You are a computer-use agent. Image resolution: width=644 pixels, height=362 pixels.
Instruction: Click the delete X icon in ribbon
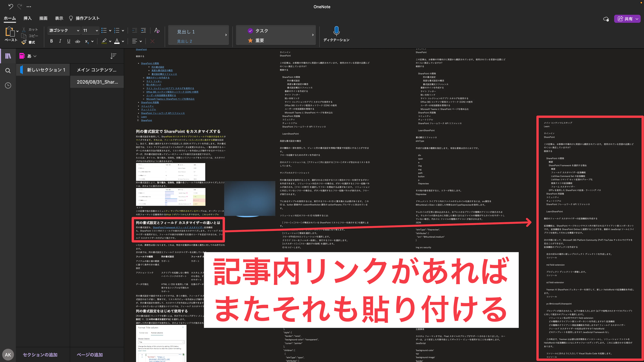[152, 41]
